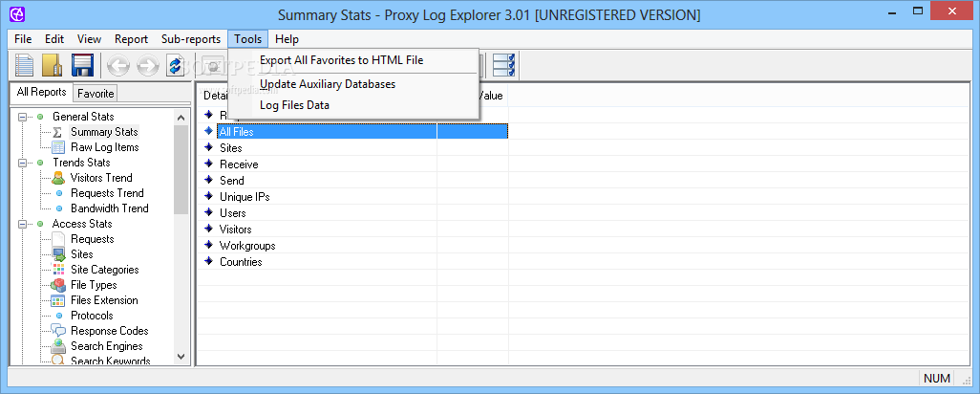
Task: Click the open log folder toolbar icon
Action: tap(53, 65)
